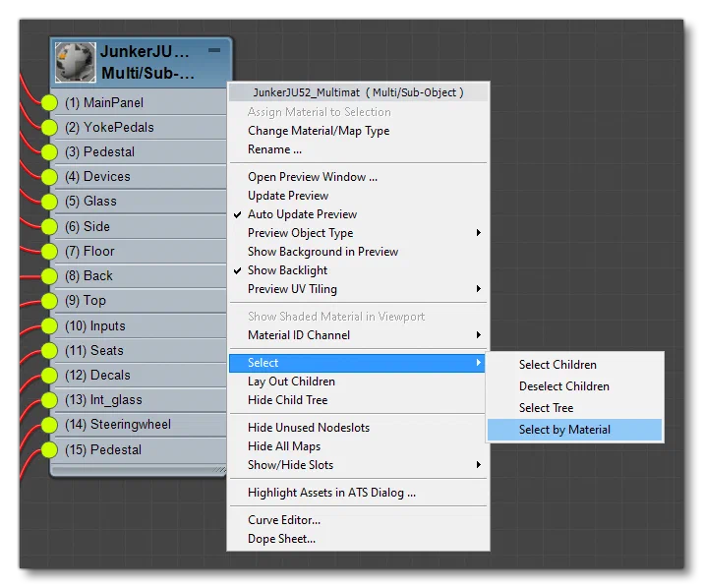
Task: Click the Back input socket
Action: pos(49,276)
